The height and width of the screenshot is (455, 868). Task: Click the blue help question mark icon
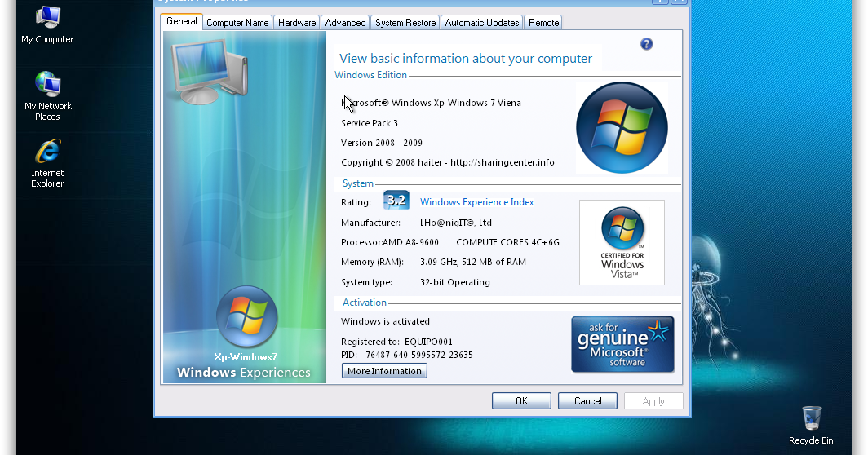pos(647,44)
